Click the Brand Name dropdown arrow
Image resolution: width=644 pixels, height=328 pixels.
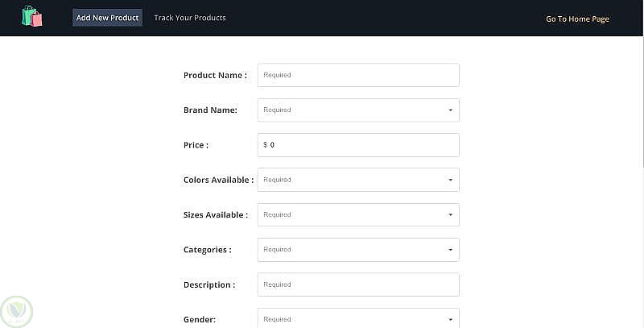click(x=450, y=110)
